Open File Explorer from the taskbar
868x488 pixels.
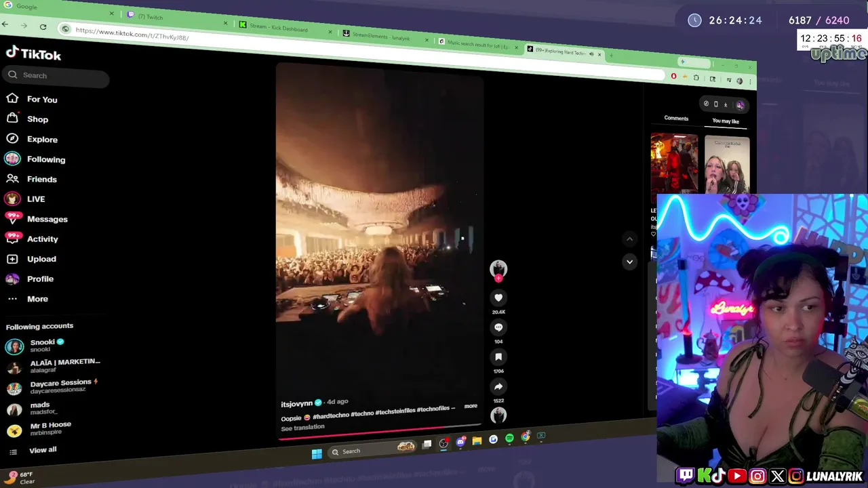(x=477, y=441)
